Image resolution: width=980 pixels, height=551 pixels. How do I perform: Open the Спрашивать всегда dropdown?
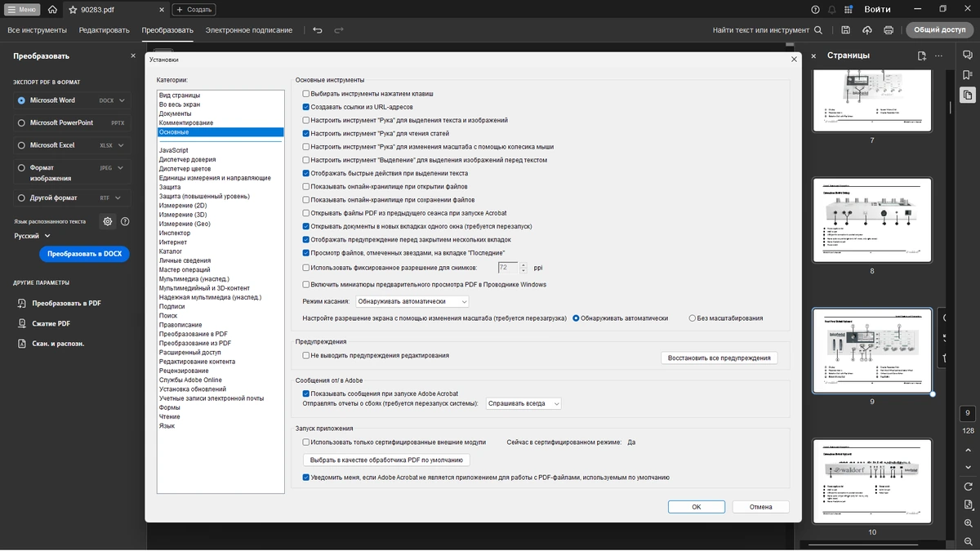(x=523, y=403)
